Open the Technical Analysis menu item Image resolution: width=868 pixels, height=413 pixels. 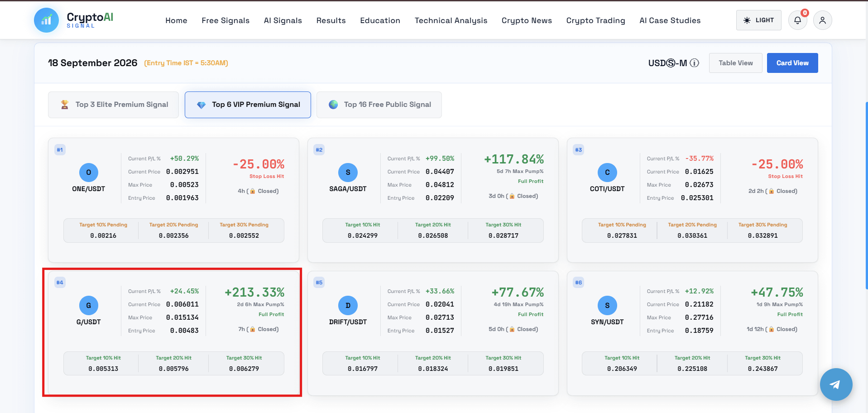tap(451, 20)
